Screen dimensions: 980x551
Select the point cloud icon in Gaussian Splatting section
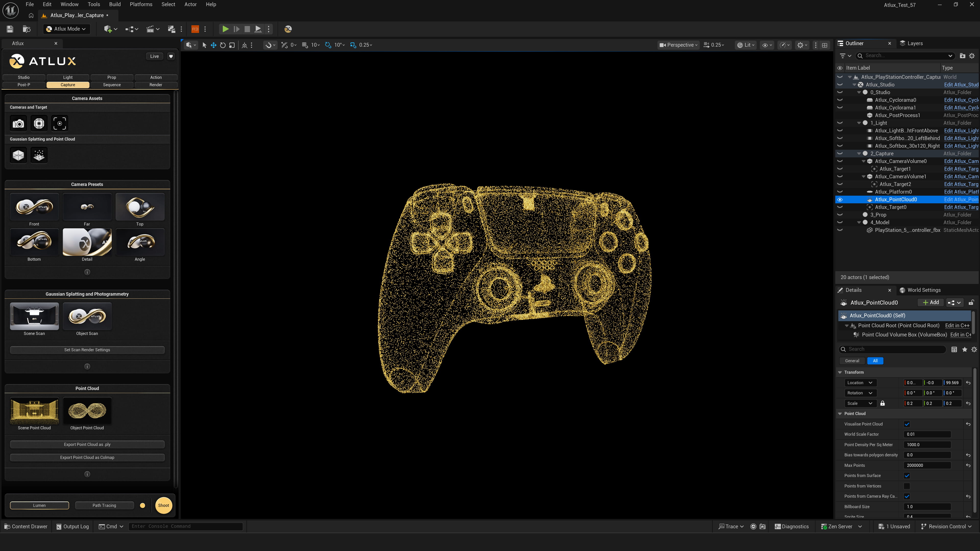tap(39, 155)
